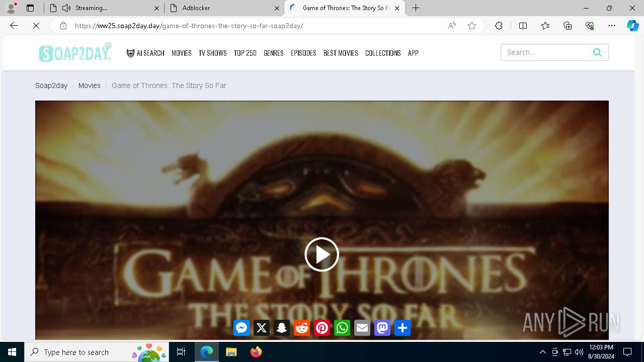Open notification center
Viewport: 644px width, 362px height.
click(x=627, y=352)
